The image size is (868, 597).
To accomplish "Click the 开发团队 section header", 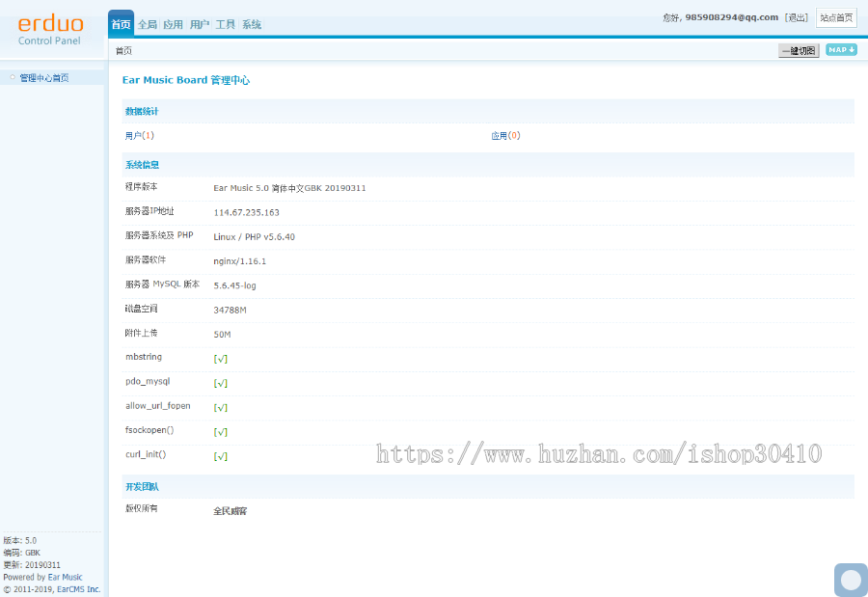I will coord(142,487).
